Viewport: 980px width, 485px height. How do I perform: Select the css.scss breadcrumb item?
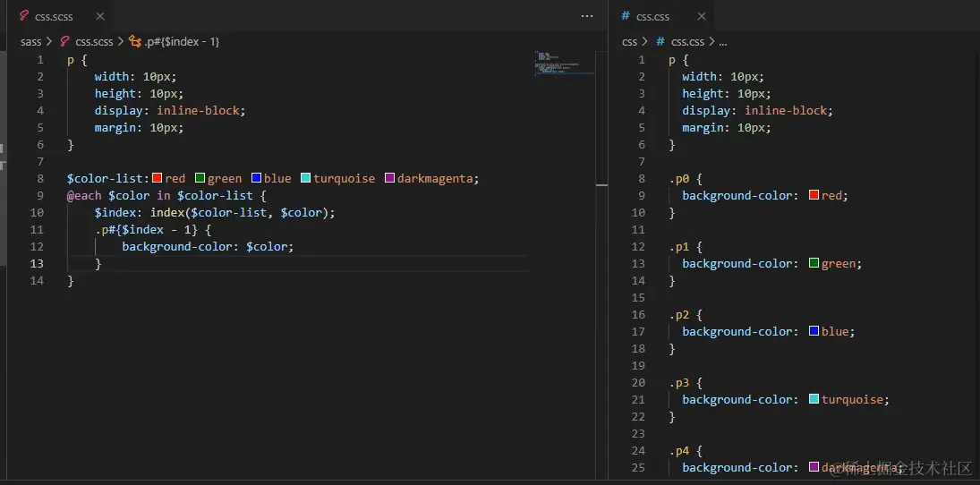click(94, 42)
